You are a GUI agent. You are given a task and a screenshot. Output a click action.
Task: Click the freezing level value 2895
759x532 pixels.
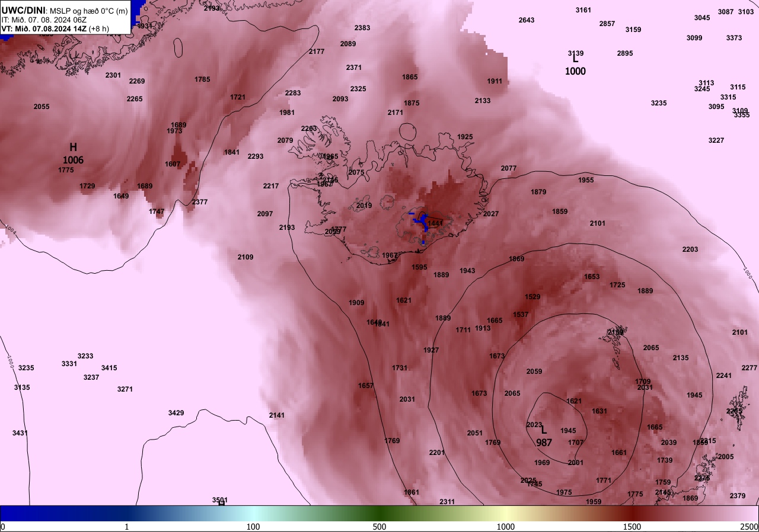click(x=625, y=53)
